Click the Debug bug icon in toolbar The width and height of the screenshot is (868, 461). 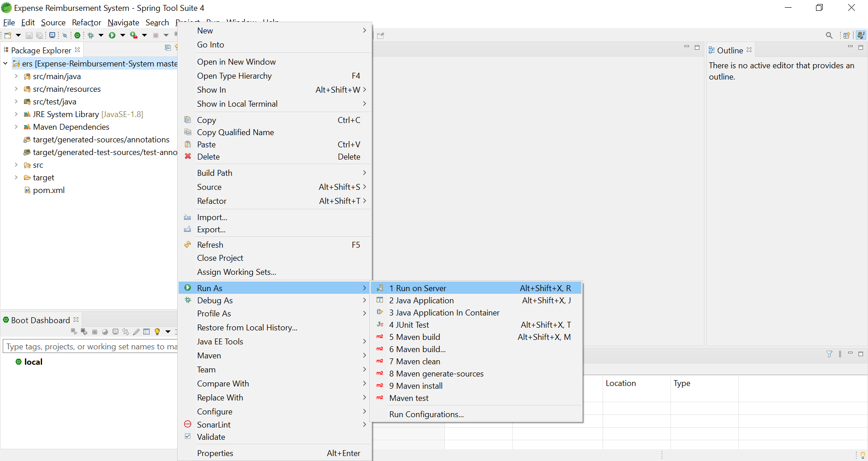click(x=91, y=35)
